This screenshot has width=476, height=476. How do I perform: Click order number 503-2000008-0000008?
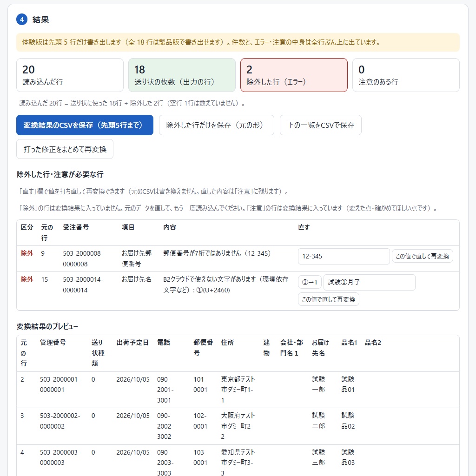(x=83, y=258)
